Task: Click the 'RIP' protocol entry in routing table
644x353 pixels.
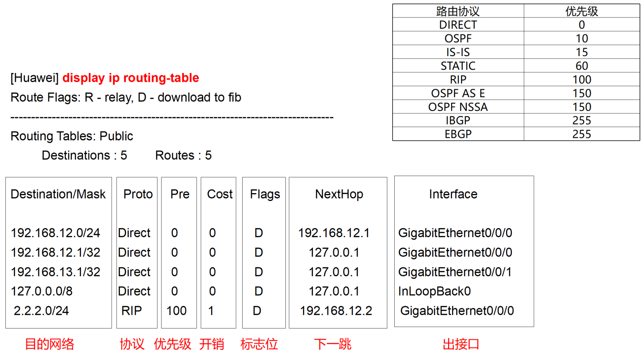Action: (132, 311)
